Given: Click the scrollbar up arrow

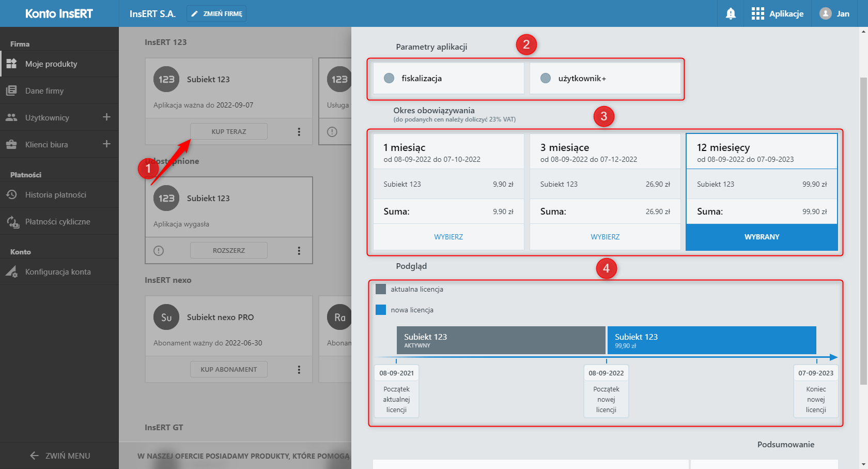Looking at the screenshot, I should pyautogui.click(x=863, y=31).
